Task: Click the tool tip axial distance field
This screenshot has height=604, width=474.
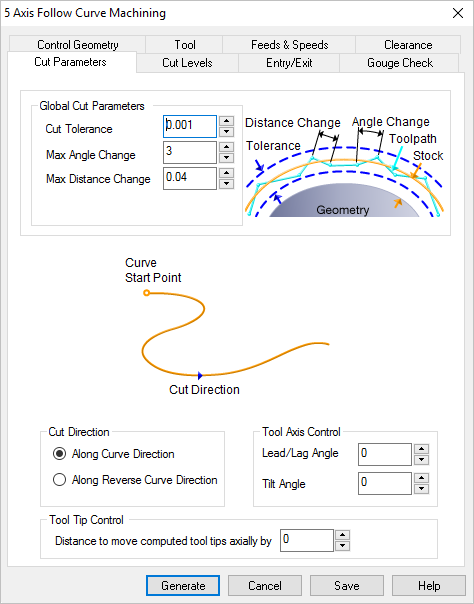Action: tap(307, 540)
